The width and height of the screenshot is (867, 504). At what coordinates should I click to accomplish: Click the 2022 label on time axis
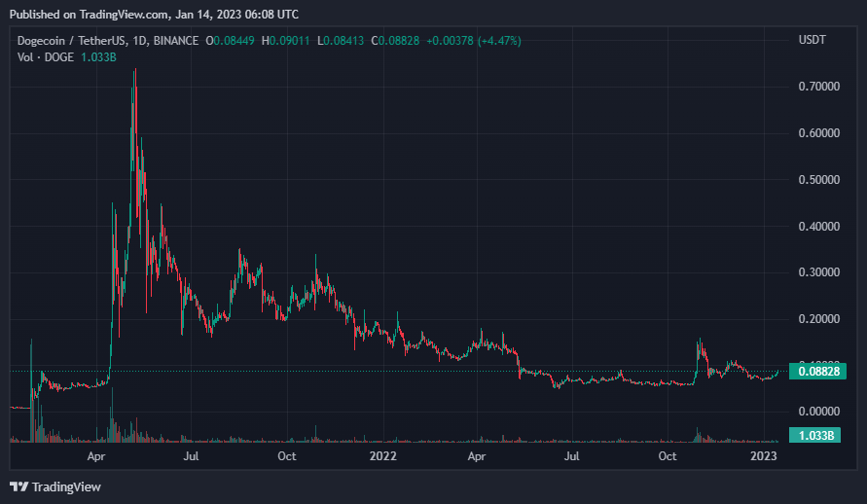click(382, 456)
